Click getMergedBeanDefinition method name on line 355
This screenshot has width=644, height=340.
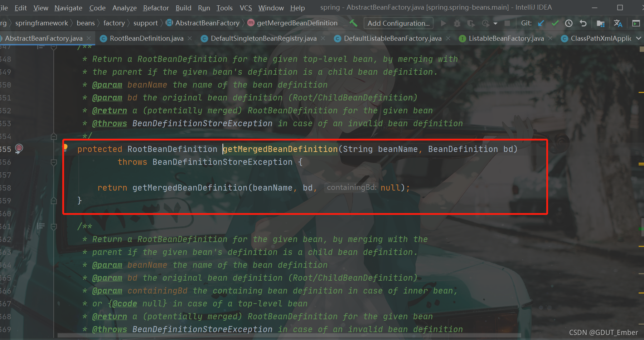280,149
